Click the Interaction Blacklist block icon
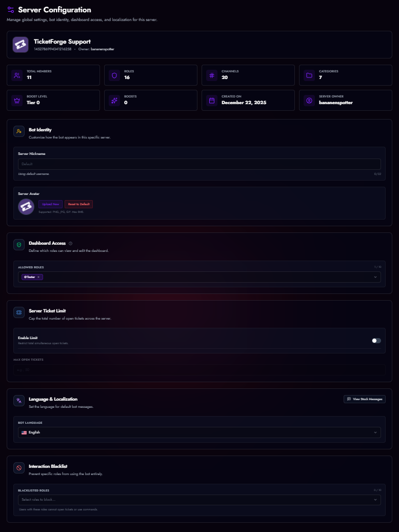Screen dimensions: 399x532 19,468
